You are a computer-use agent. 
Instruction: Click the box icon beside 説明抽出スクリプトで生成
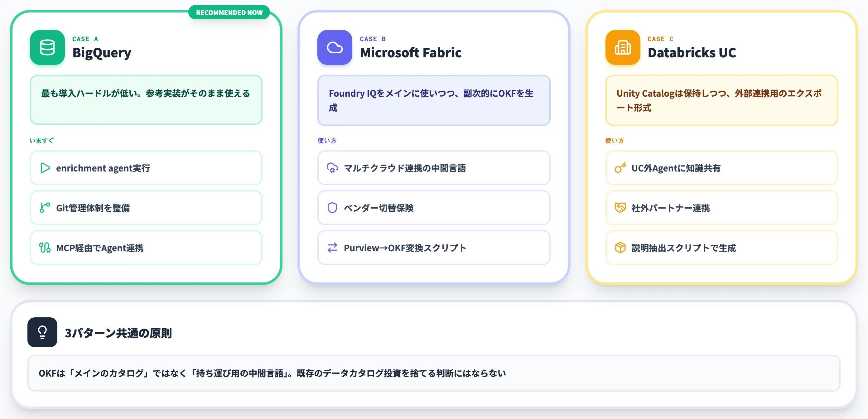tap(620, 248)
